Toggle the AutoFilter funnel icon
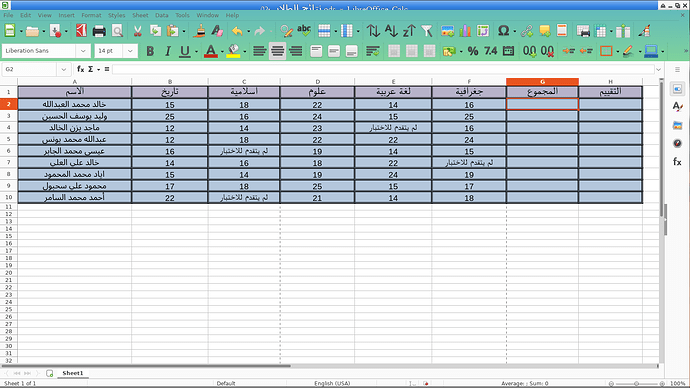The height and width of the screenshot is (388, 690). 426,31
